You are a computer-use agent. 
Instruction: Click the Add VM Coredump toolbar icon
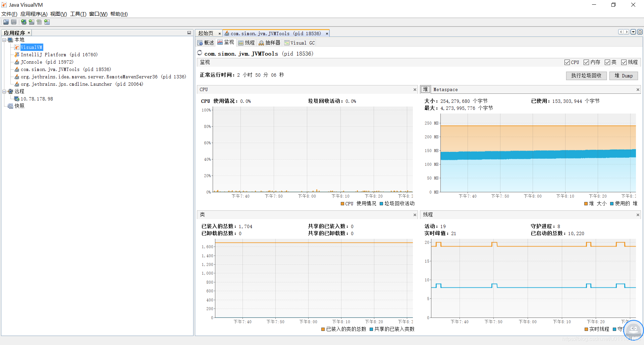47,22
